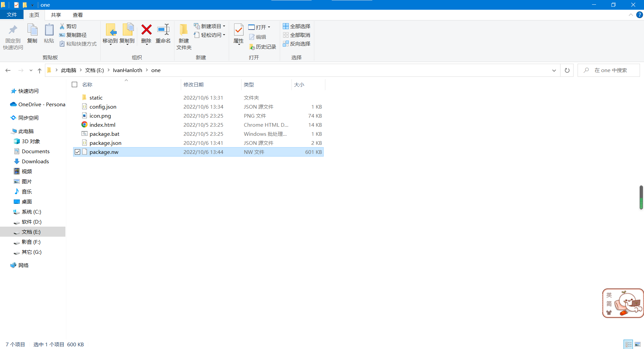The height and width of the screenshot is (349, 644).
Task: Click the New Folder icon
Action: (x=183, y=30)
